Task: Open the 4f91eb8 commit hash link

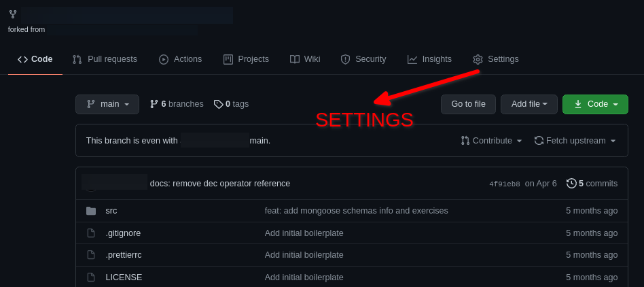Action: coord(505,184)
